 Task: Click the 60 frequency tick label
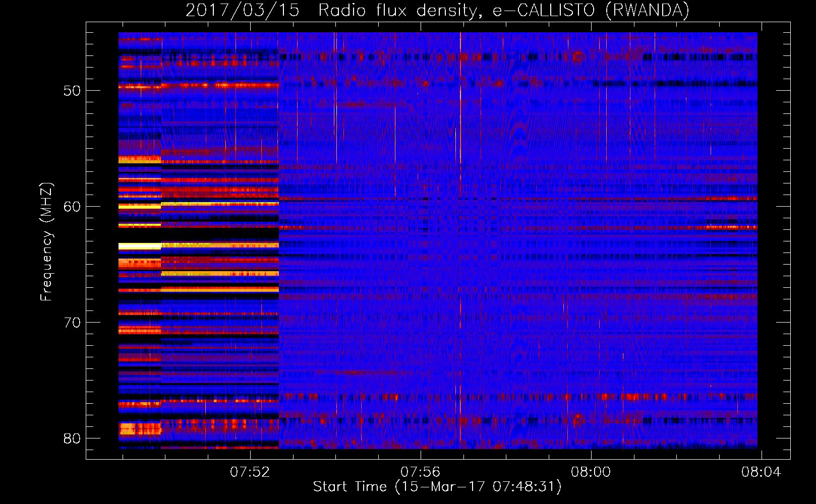[72, 207]
